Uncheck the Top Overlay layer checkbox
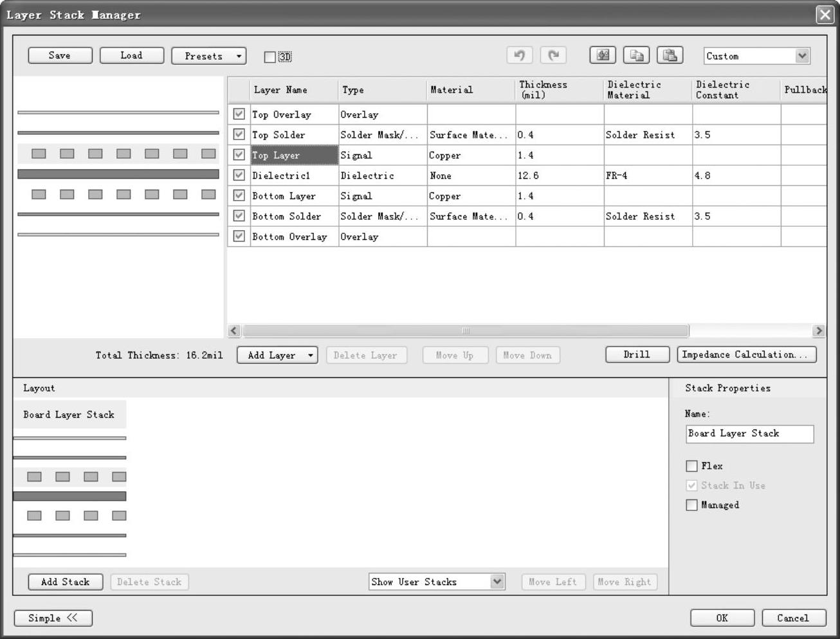This screenshot has height=639, width=840. 239,114
